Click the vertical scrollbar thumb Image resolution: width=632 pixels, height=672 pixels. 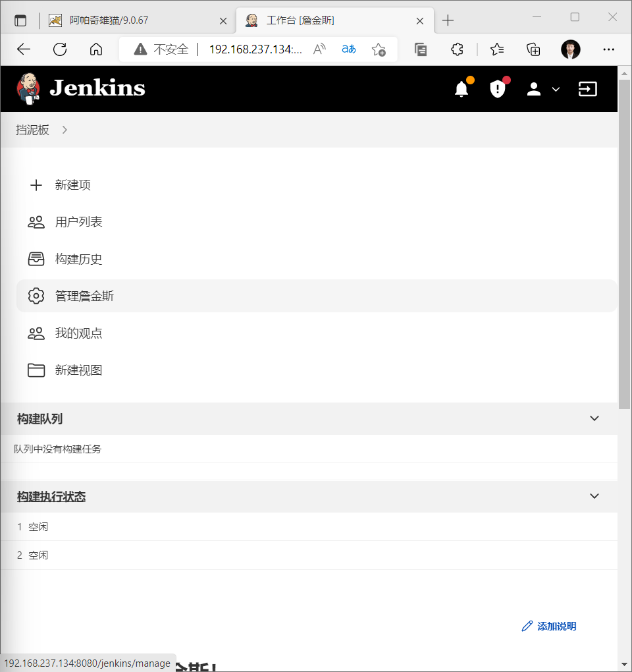coord(624,244)
